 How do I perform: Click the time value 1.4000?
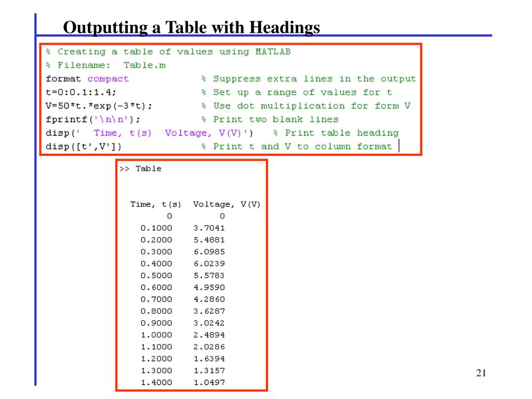point(156,382)
